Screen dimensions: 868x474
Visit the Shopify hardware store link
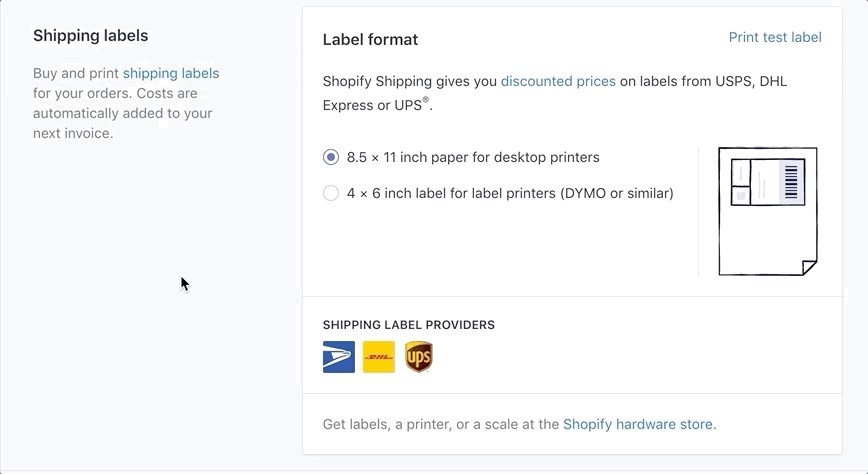pos(638,424)
